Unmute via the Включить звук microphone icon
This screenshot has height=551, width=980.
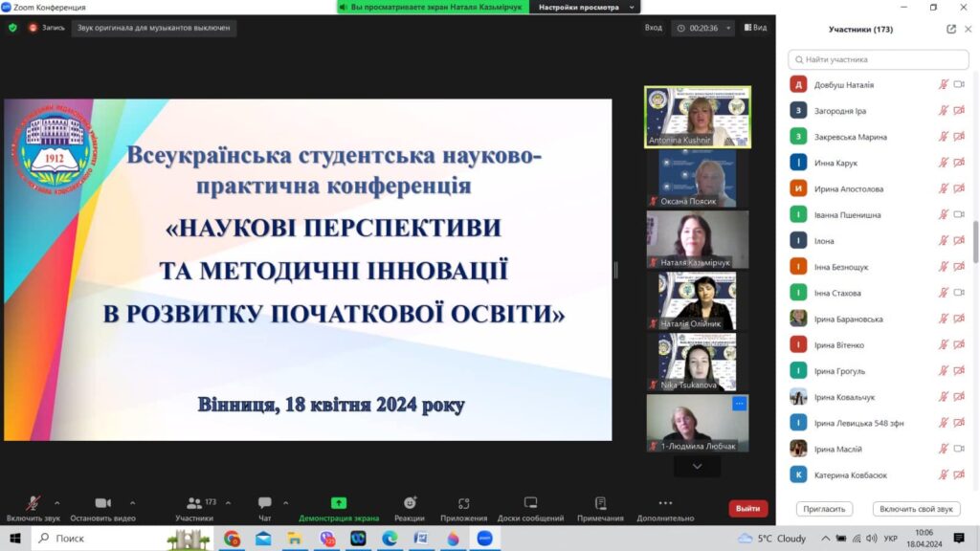pyautogui.click(x=33, y=503)
